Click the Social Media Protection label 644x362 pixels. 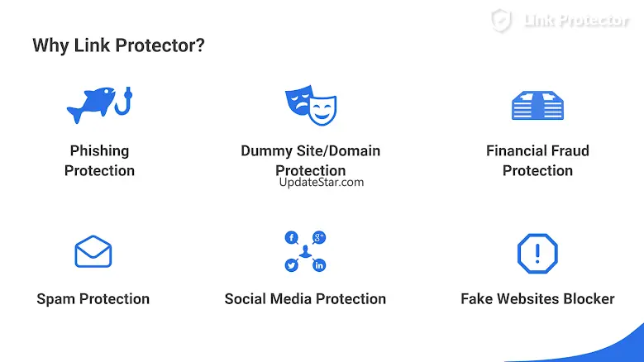(x=305, y=299)
